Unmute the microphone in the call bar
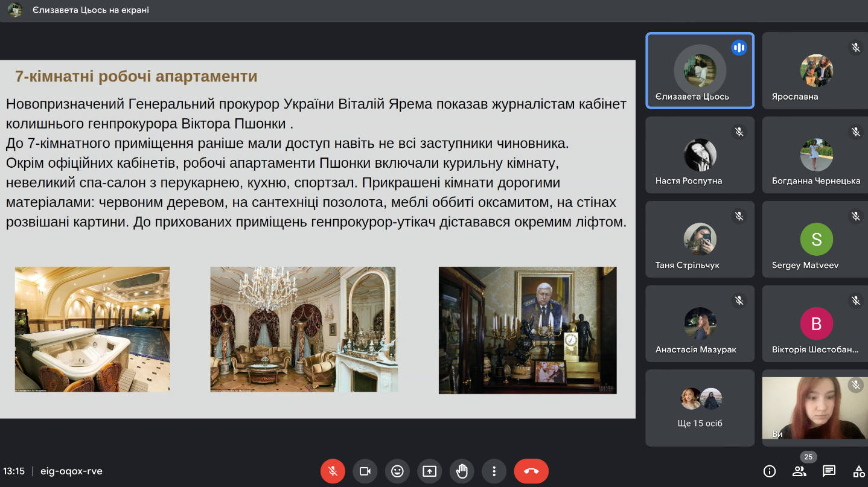This screenshot has height=487, width=868. click(x=333, y=471)
